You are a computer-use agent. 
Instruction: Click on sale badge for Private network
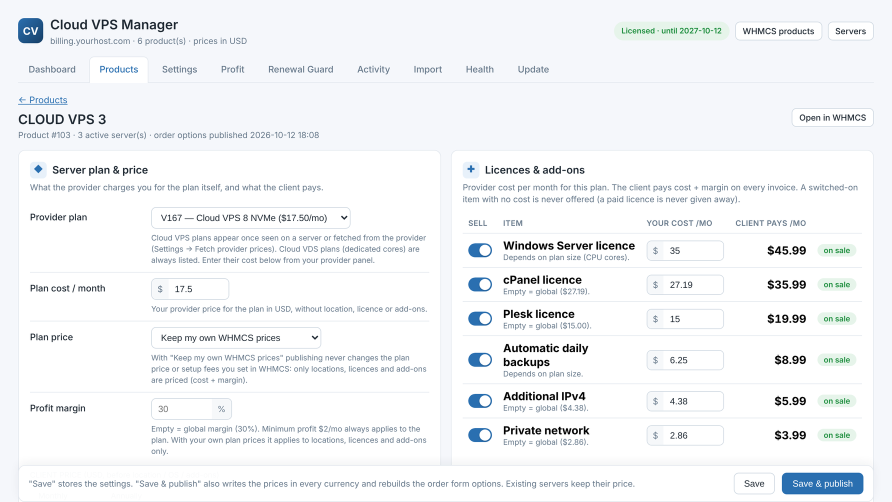coord(836,435)
